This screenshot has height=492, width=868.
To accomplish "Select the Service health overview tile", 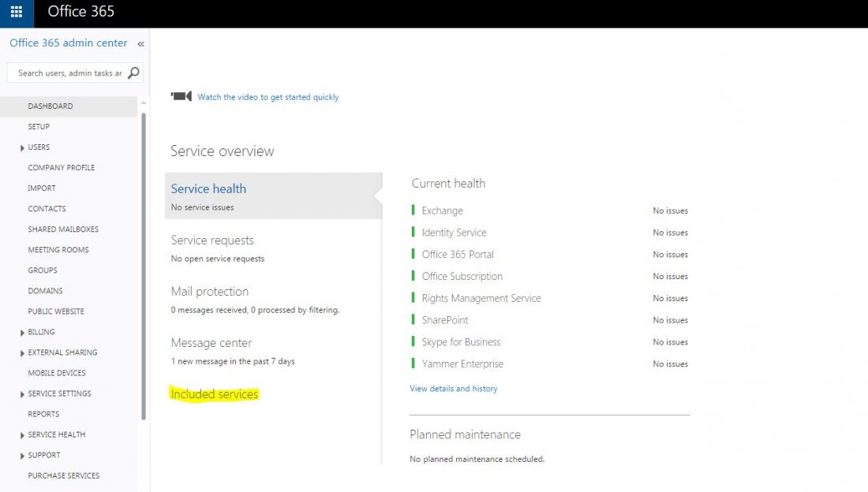I will click(274, 196).
